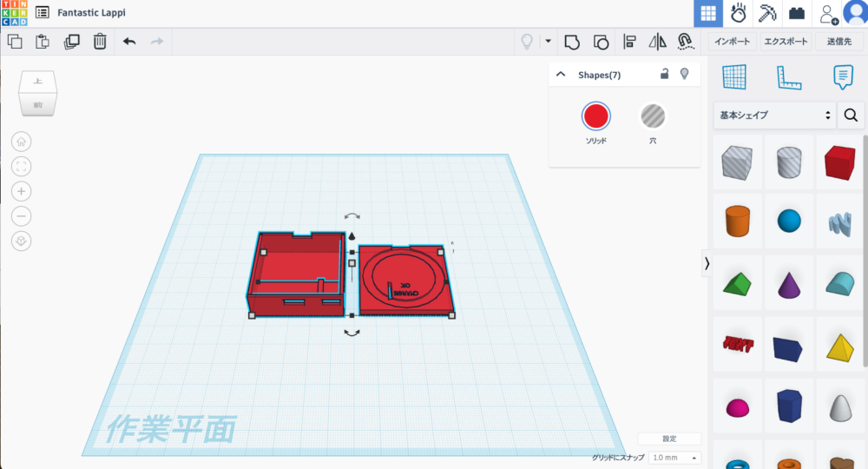This screenshot has width=868, height=469.
Task: Set selection to 穴 hole swatch
Action: [653, 116]
